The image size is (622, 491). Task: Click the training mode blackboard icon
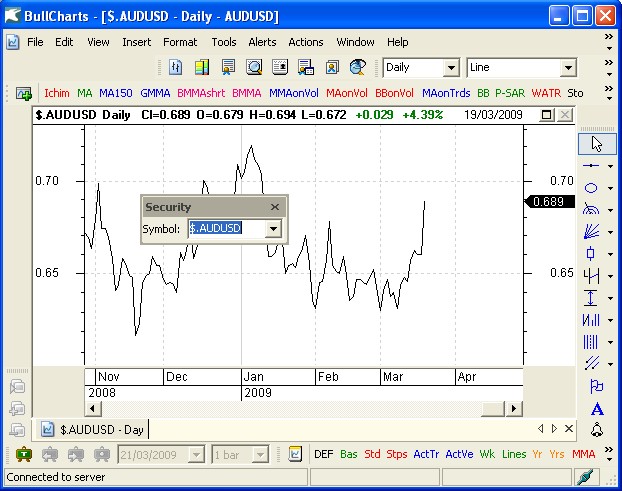[24, 454]
